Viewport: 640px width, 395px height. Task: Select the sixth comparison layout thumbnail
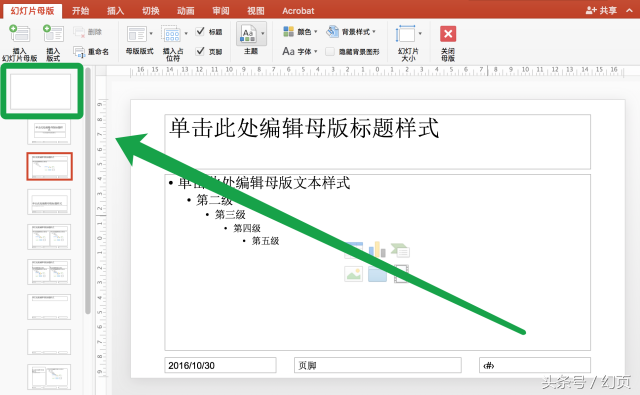(49, 272)
